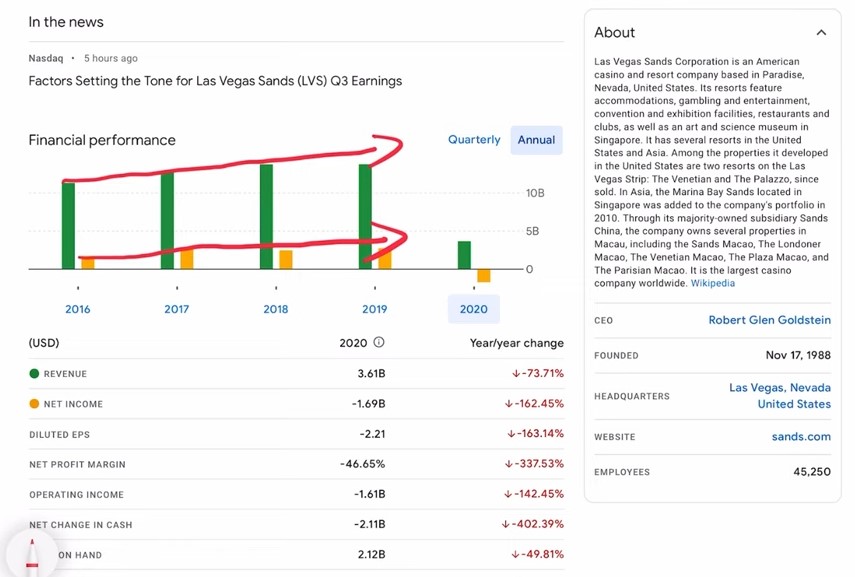This screenshot has height=577, width=855.
Task: Click the diluted EPS change -163.14%
Action: click(x=535, y=434)
